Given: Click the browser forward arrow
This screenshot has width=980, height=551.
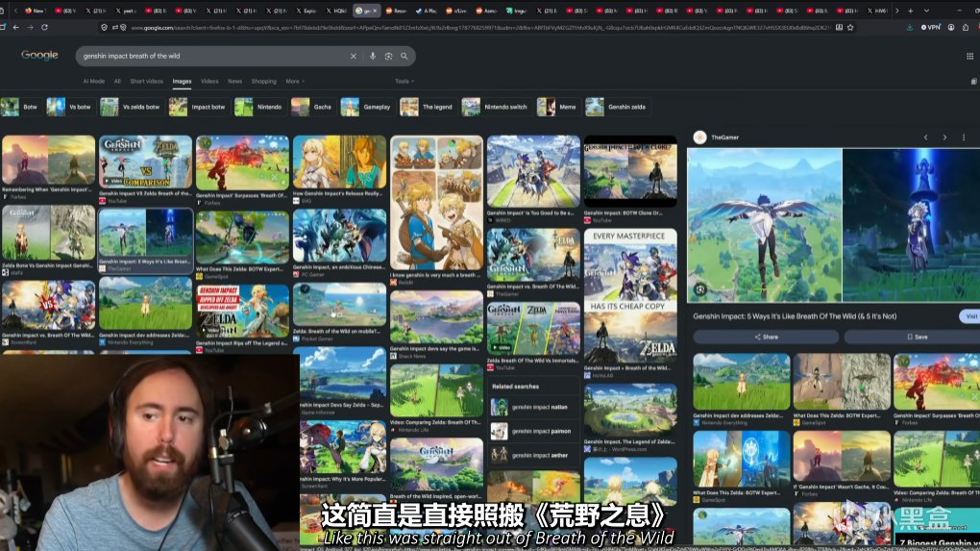Looking at the screenshot, I should pos(30,28).
